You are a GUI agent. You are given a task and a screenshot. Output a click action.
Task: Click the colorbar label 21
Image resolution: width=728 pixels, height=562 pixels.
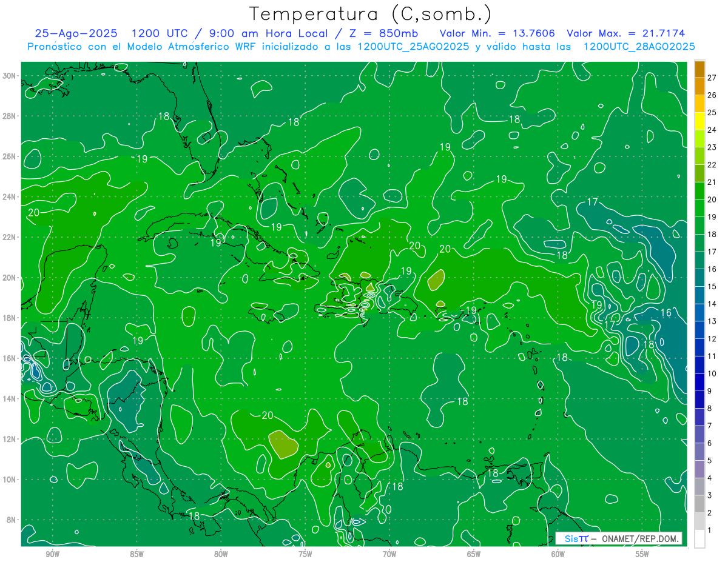pos(712,182)
